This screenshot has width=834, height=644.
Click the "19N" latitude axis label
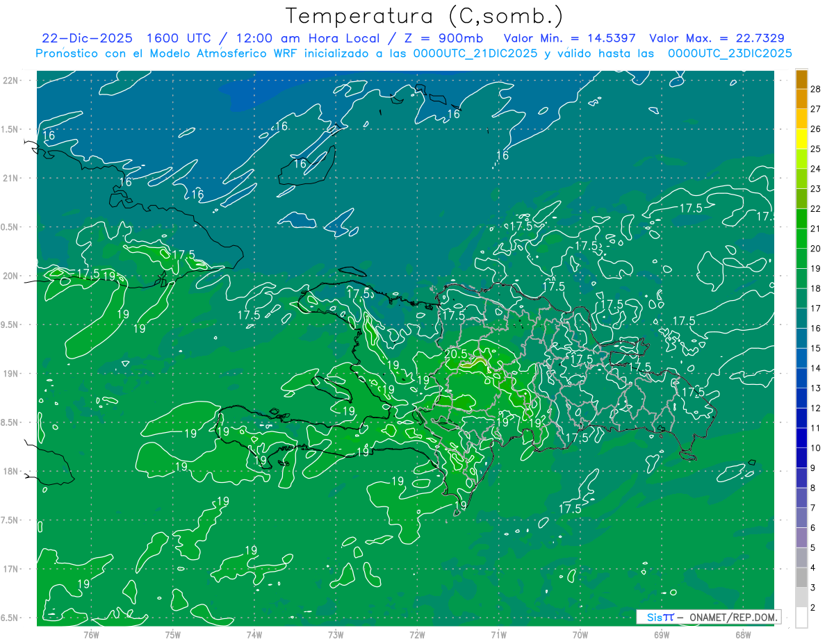[x=10, y=374]
